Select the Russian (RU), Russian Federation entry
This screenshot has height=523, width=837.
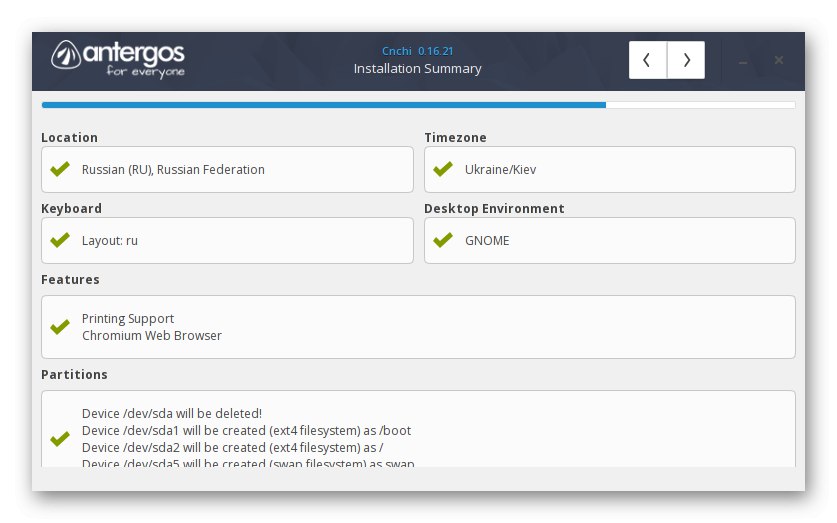(x=173, y=170)
